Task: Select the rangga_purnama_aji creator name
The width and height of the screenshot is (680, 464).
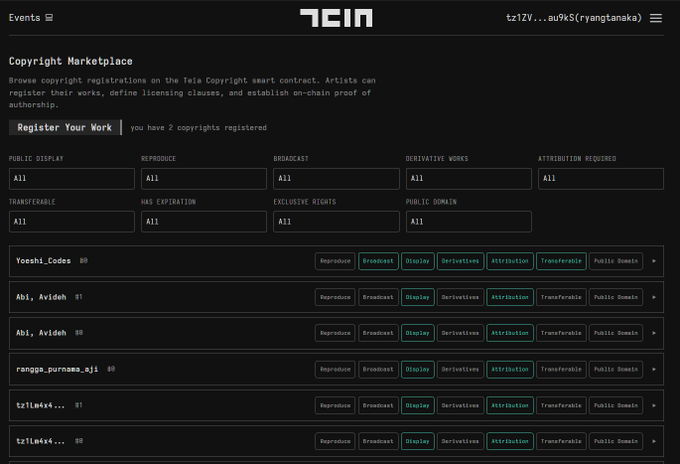Action: click(x=57, y=369)
